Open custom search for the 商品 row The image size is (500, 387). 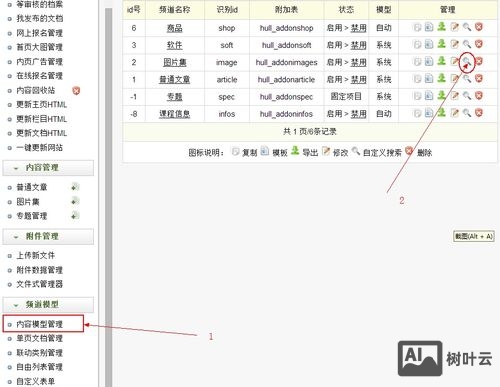click(x=467, y=27)
